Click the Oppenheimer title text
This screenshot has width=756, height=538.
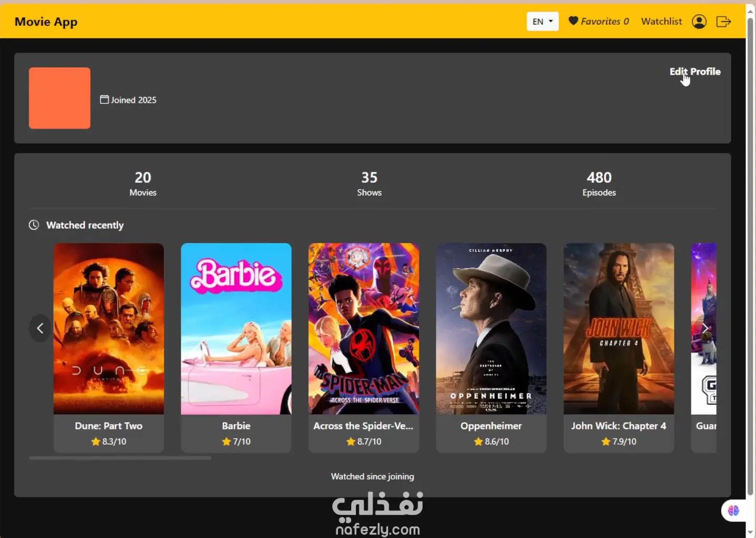491,426
